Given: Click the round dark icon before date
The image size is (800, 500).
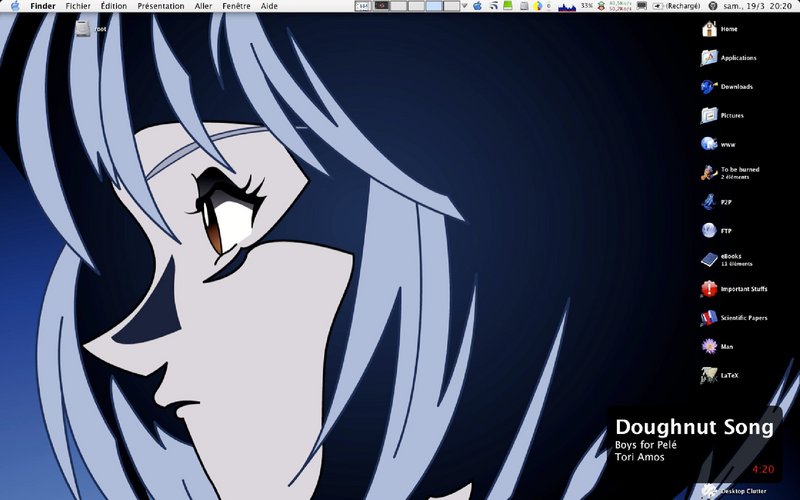Looking at the screenshot, I should coord(713,6).
